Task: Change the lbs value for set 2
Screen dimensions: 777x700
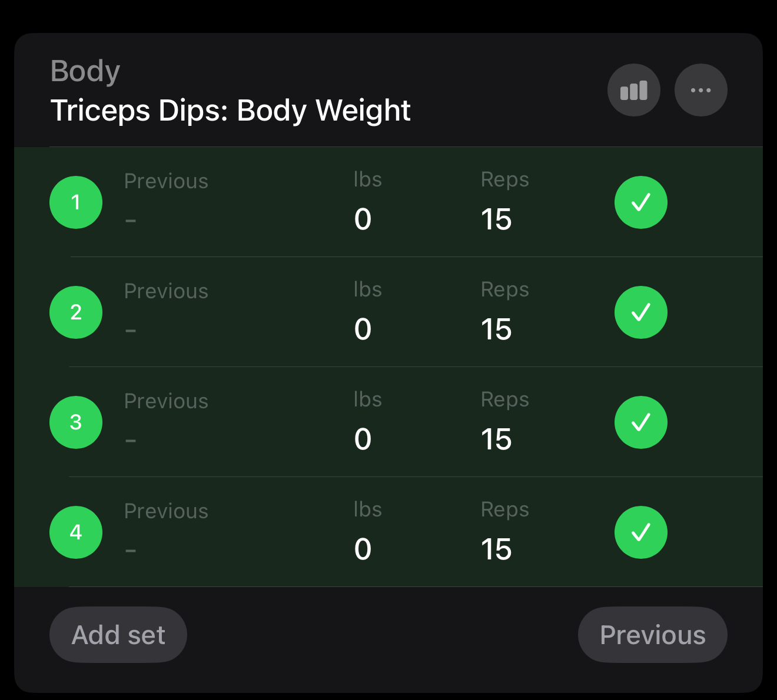Action: point(363,329)
